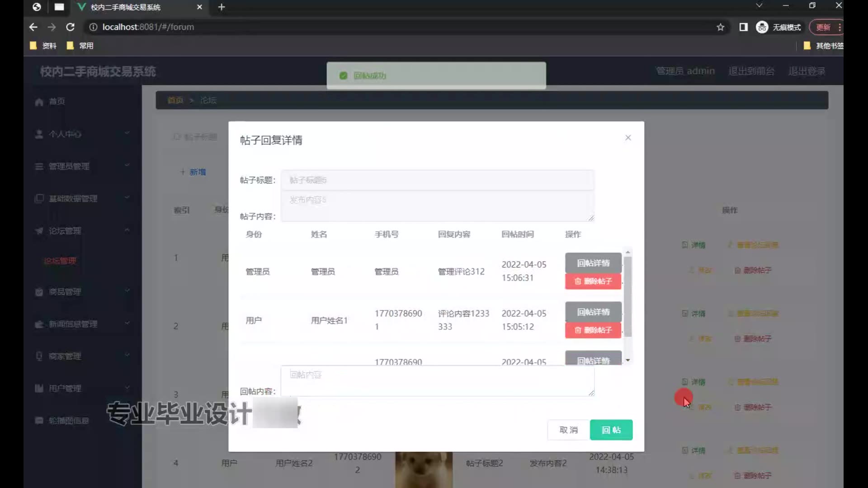868x488 pixels.
Task: Click the 回帖内容 text area
Action: click(x=437, y=381)
